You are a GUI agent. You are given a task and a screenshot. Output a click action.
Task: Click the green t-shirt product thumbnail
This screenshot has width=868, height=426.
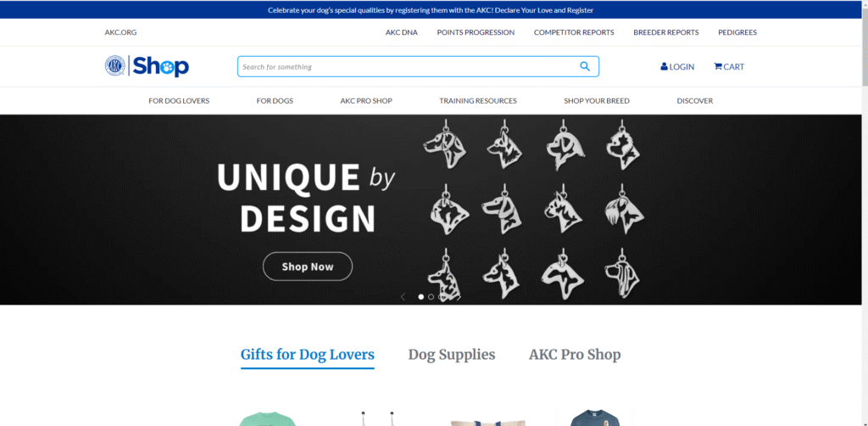268,418
